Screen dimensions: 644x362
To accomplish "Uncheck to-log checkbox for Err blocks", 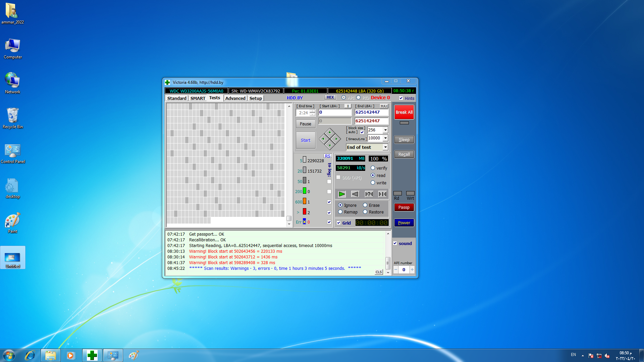I will 329,222.
